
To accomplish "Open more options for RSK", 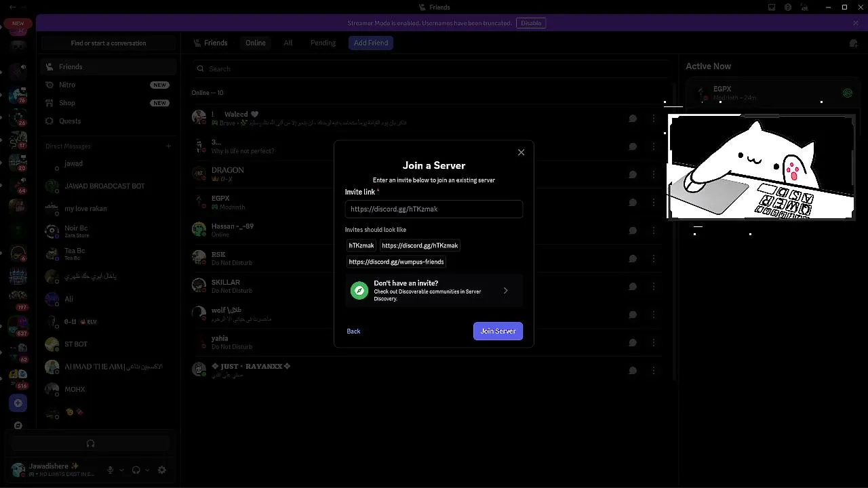I will click(654, 258).
